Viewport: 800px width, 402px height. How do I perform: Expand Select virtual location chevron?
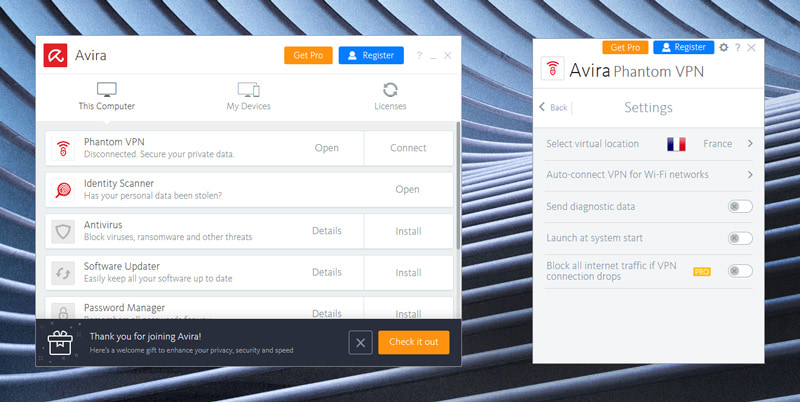point(750,144)
